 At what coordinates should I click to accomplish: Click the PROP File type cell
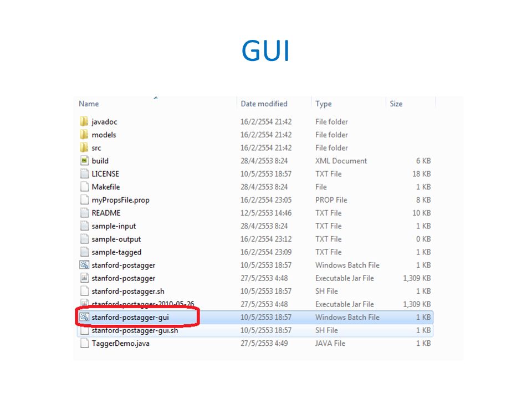click(331, 200)
